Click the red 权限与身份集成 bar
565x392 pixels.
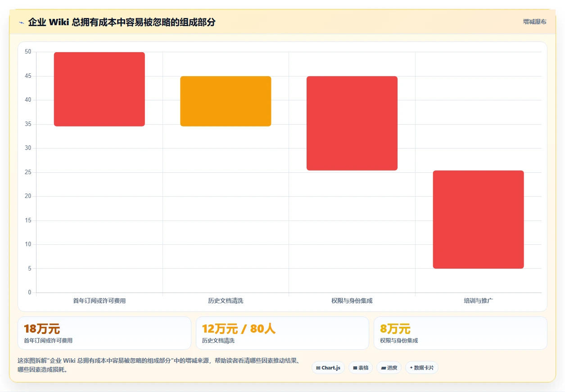point(352,123)
